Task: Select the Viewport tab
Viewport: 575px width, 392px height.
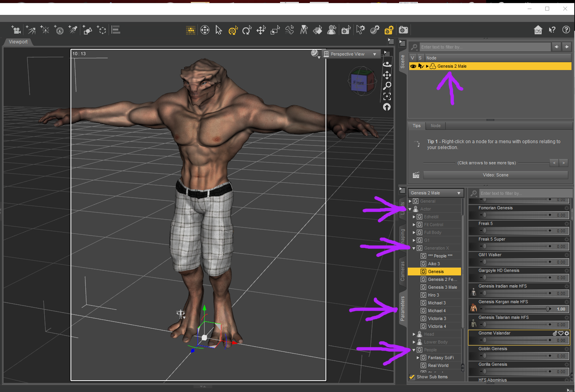Action: pos(18,42)
